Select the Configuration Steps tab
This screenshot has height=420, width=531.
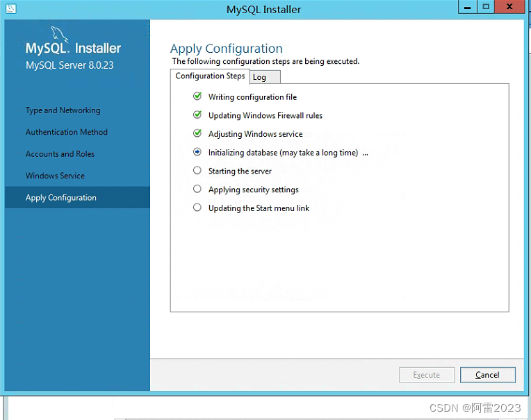click(210, 76)
